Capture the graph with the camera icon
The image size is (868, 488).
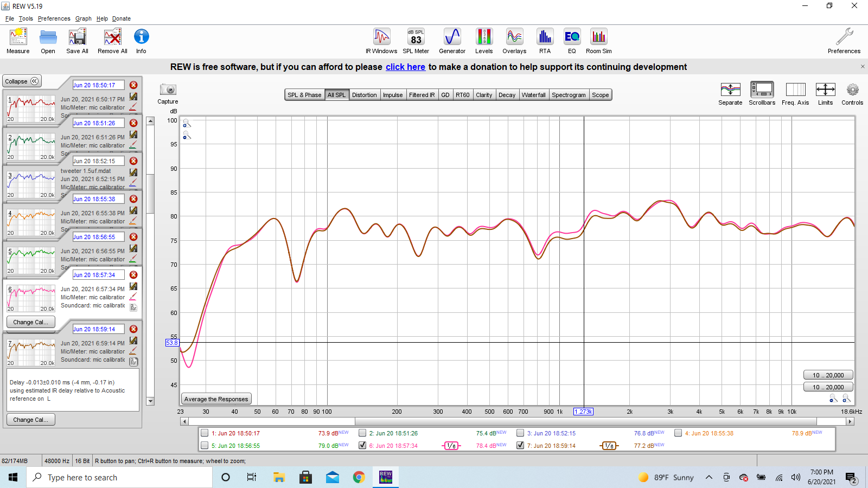click(168, 90)
